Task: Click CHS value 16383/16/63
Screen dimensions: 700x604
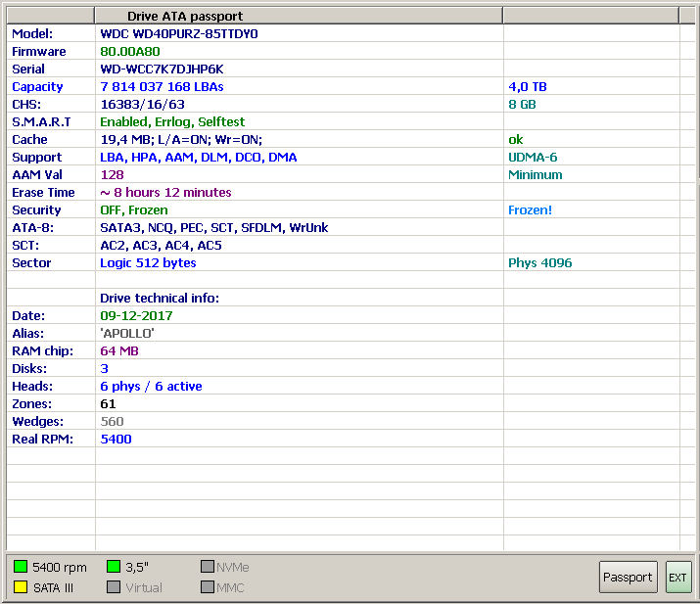Action: click(142, 105)
